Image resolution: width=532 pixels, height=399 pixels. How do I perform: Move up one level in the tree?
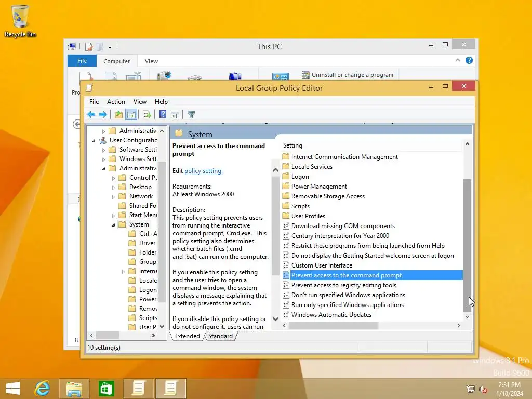119,115
